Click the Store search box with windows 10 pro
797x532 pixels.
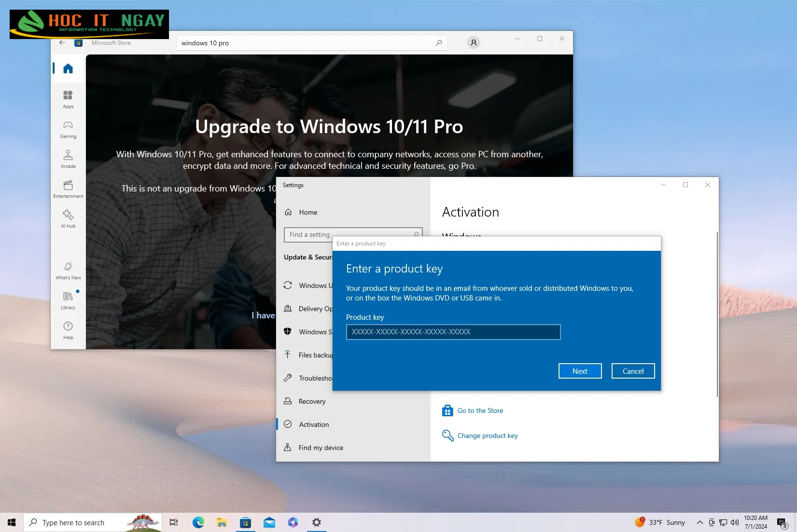[311, 43]
